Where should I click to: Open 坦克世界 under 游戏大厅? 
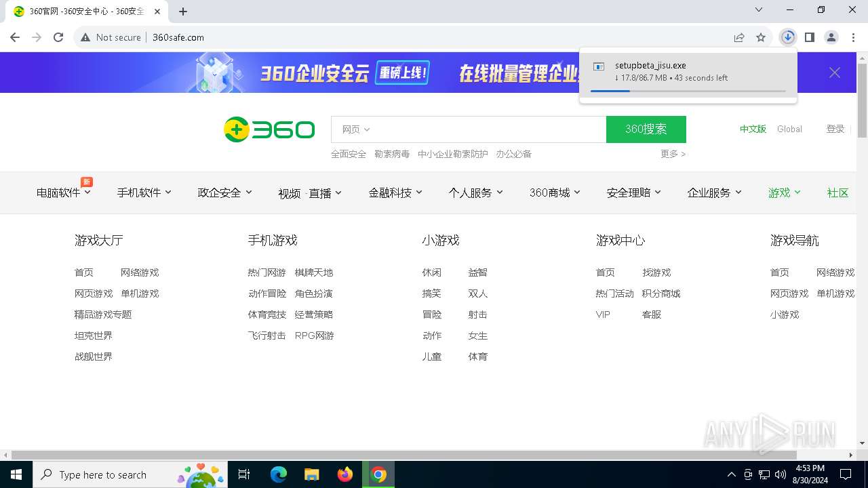tap(94, 335)
